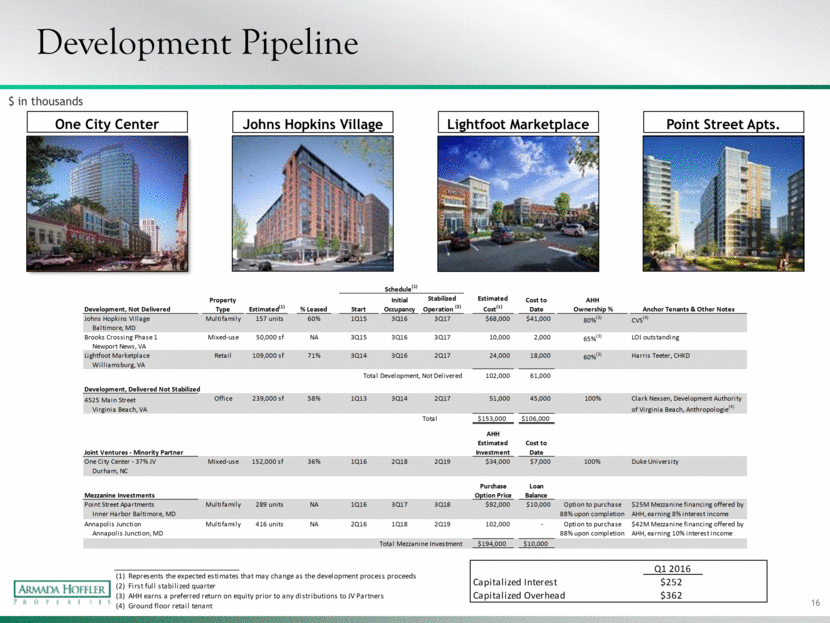Click 'Joint Ventures - Minority Partner' header
830x623 pixels.
coord(133,452)
